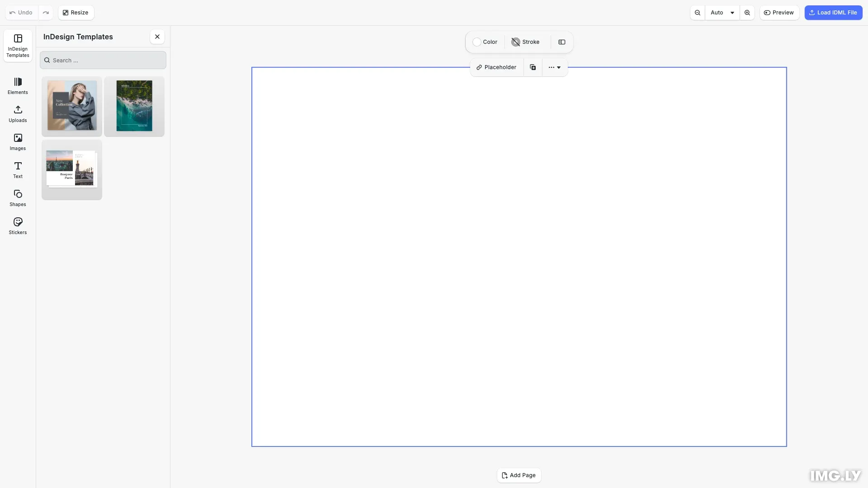868x488 pixels.
Task: Select the Bonjour Paris template thumbnail
Action: click(72, 169)
